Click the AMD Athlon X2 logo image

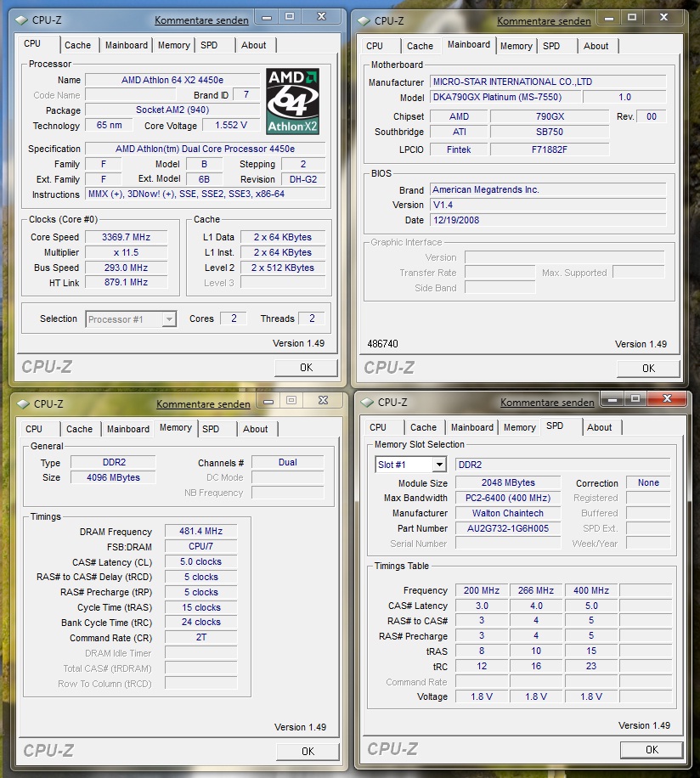coord(293,101)
